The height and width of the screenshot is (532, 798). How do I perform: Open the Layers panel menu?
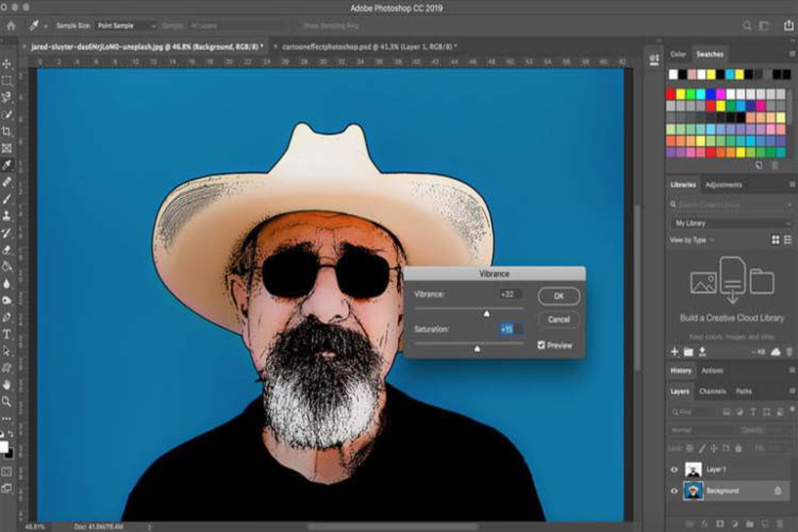(791, 391)
